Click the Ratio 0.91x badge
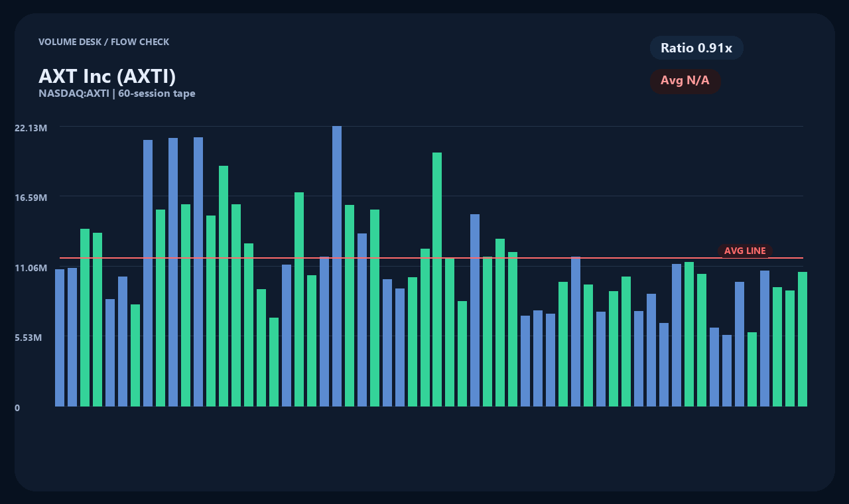 coord(696,48)
